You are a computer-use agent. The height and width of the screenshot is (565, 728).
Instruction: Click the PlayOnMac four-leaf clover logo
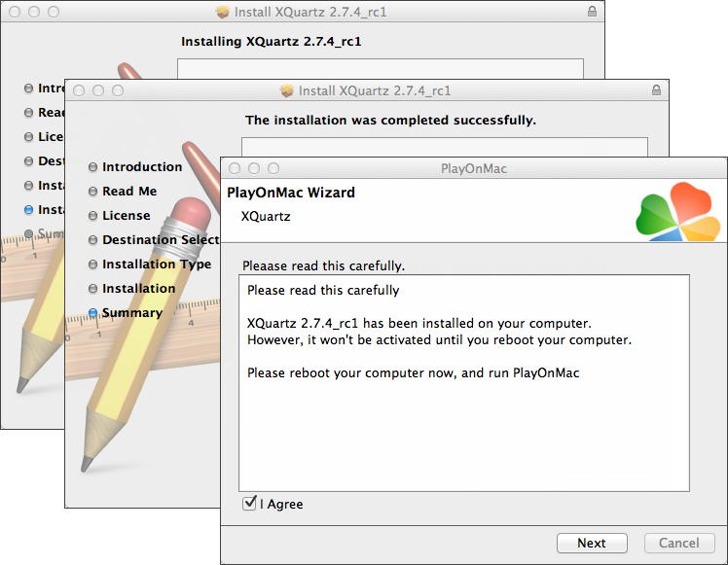click(x=678, y=211)
